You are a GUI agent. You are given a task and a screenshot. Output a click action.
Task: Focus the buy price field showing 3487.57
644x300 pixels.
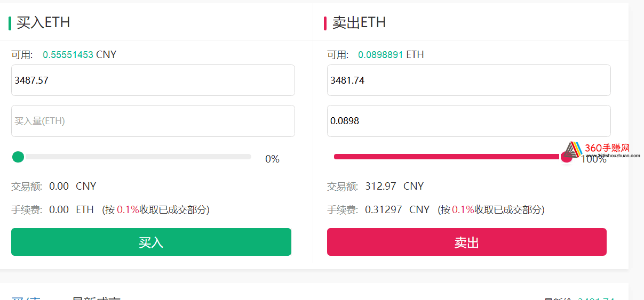tap(153, 80)
